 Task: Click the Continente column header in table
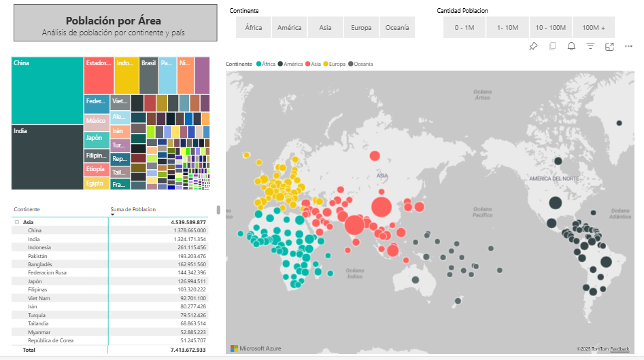click(x=27, y=209)
